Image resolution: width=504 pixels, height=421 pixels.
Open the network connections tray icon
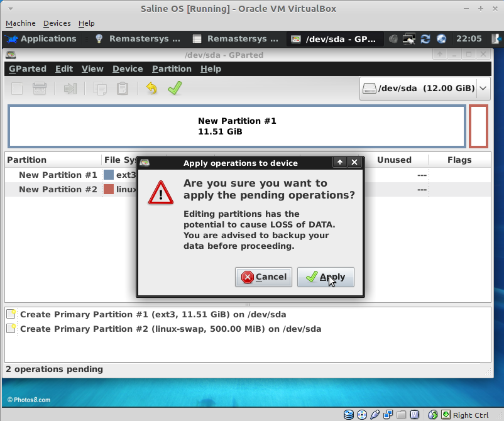(x=409, y=39)
